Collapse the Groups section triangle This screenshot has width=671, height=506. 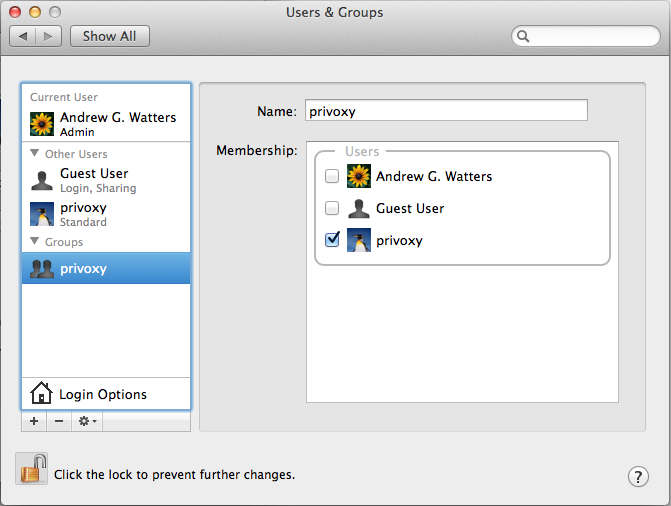(35, 241)
